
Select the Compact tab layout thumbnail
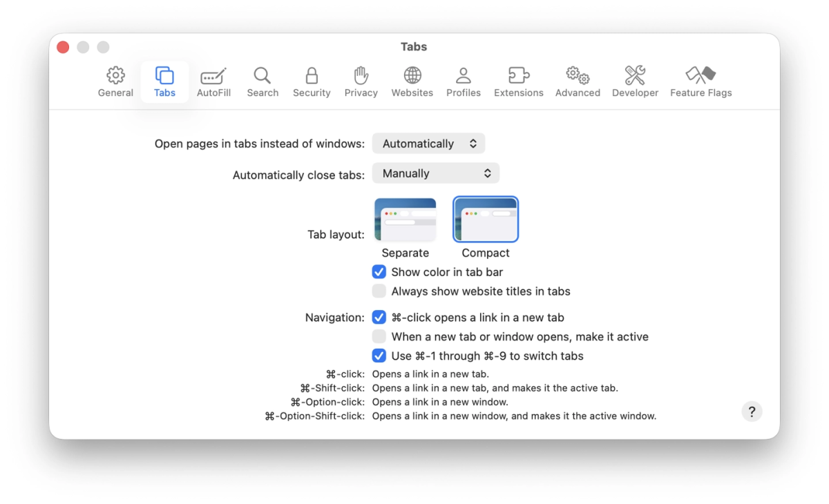(486, 220)
